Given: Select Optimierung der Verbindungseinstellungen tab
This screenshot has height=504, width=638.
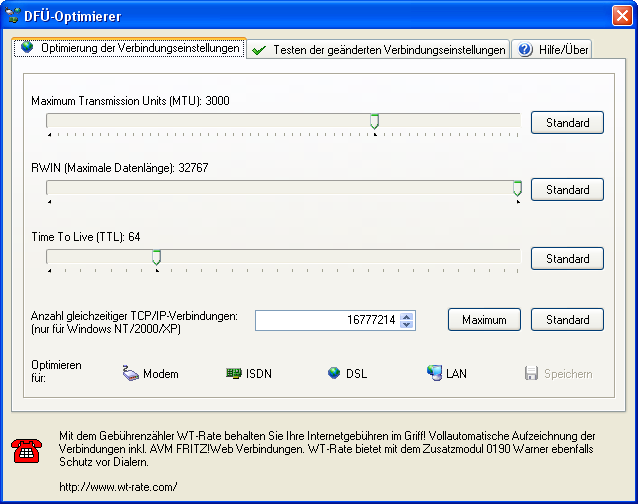Looking at the screenshot, I should 130,48.
